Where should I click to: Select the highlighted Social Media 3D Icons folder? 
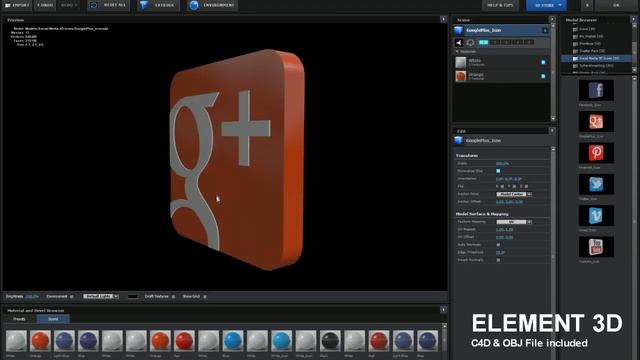click(597, 58)
